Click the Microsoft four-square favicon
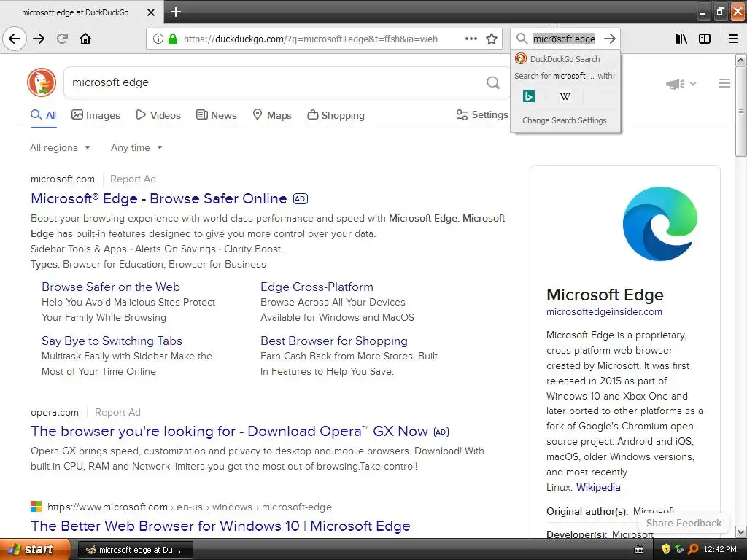This screenshot has width=747, height=560. click(x=36, y=507)
